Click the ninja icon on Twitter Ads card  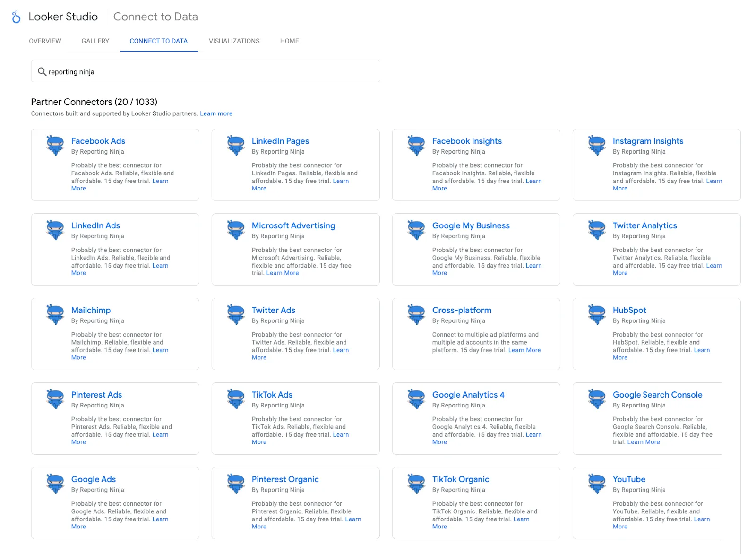coord(236,315)
